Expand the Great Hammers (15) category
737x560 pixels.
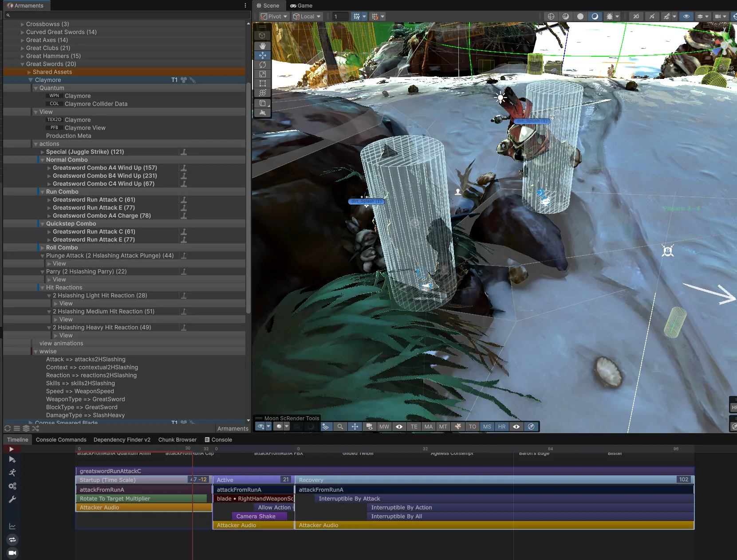pos(23,56)
